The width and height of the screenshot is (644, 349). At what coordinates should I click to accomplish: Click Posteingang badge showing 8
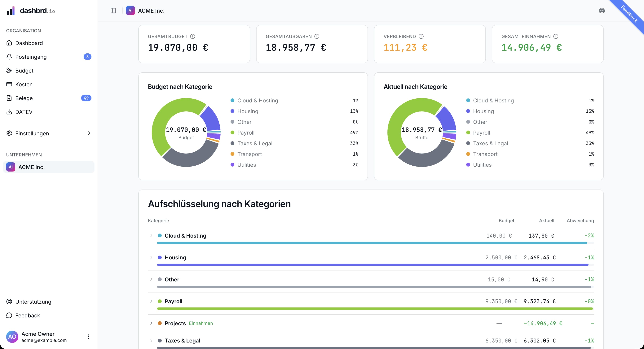[87, 57]
